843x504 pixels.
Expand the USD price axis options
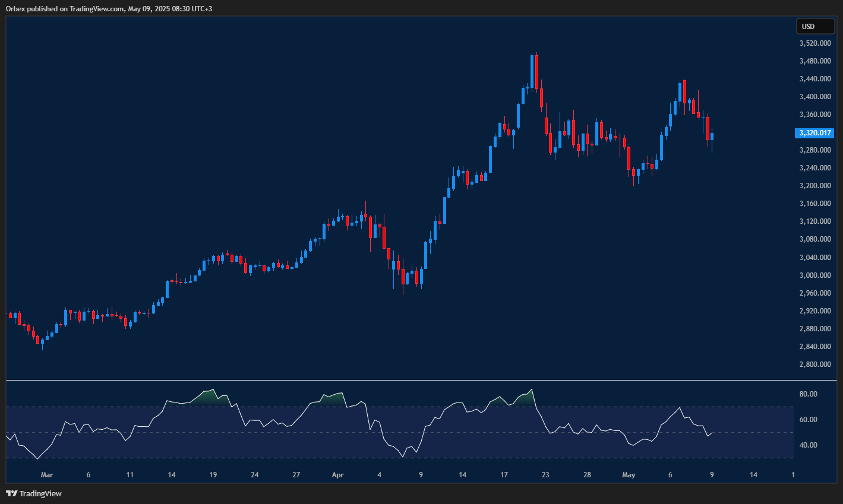point(814,26)
